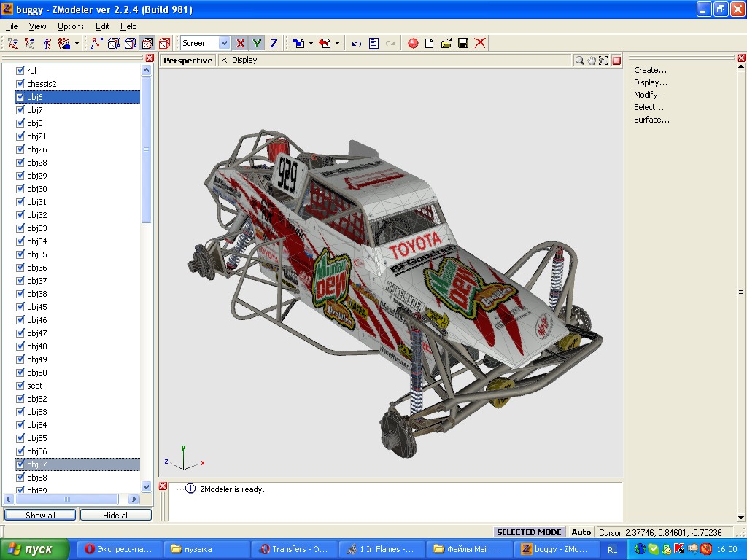Click the objects list vertical scrollbar thumb
The width and height of the screenshot is (747, 560).
pyautogui.click(x=146, y=149)
